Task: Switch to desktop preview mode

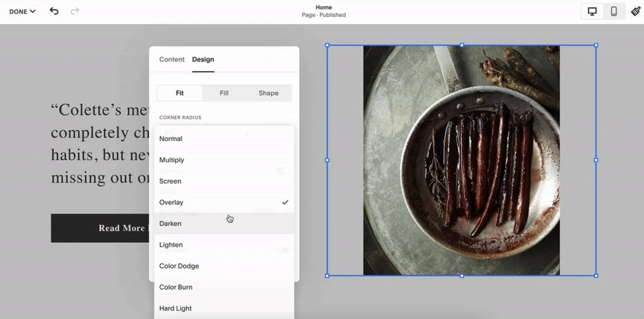Action: 592,11
